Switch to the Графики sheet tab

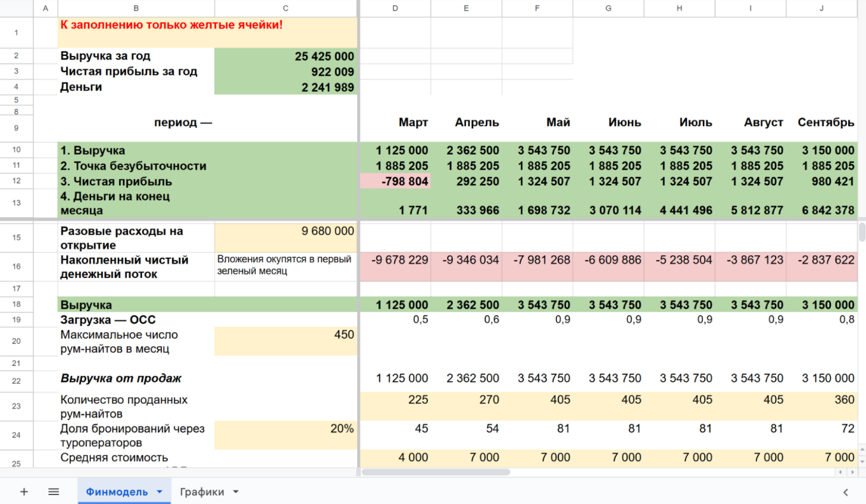pyautogui.click(x=202, y=492)
